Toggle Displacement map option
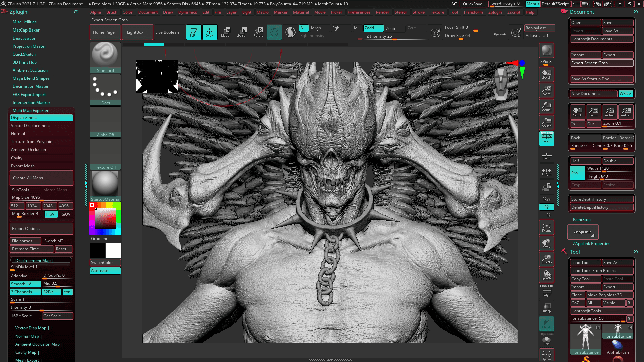The height and width of the screenshot is (362, 644). tap(41, 118)
